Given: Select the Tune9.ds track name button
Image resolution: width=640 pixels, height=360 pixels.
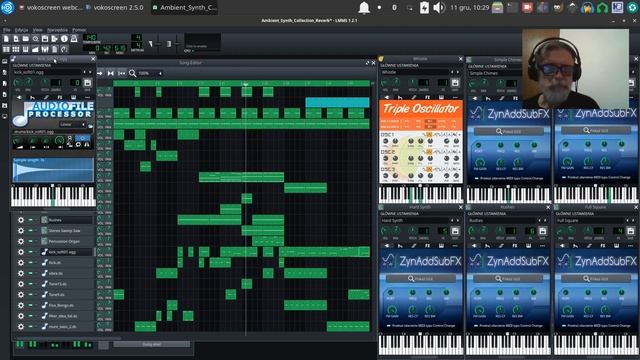Looking at the screenshot, I should click(67, 294).
